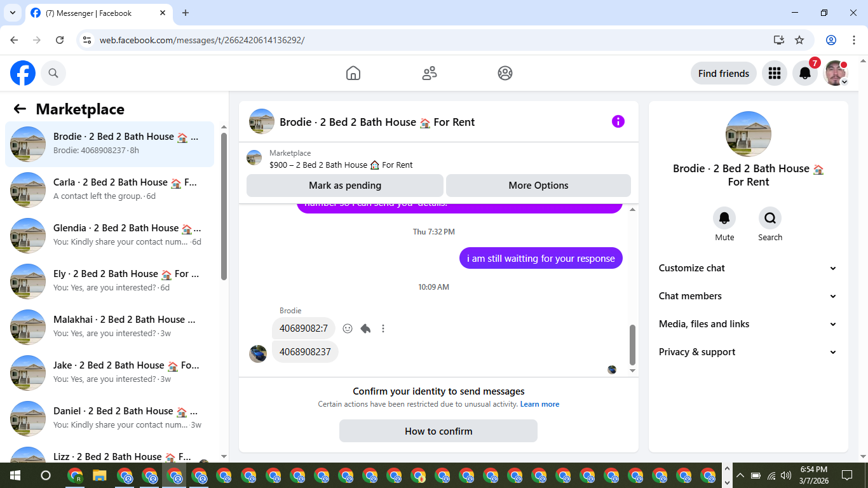Go back to the previous browser page
Viewport: 868px width, 488px height.
[x=14, y=40]
